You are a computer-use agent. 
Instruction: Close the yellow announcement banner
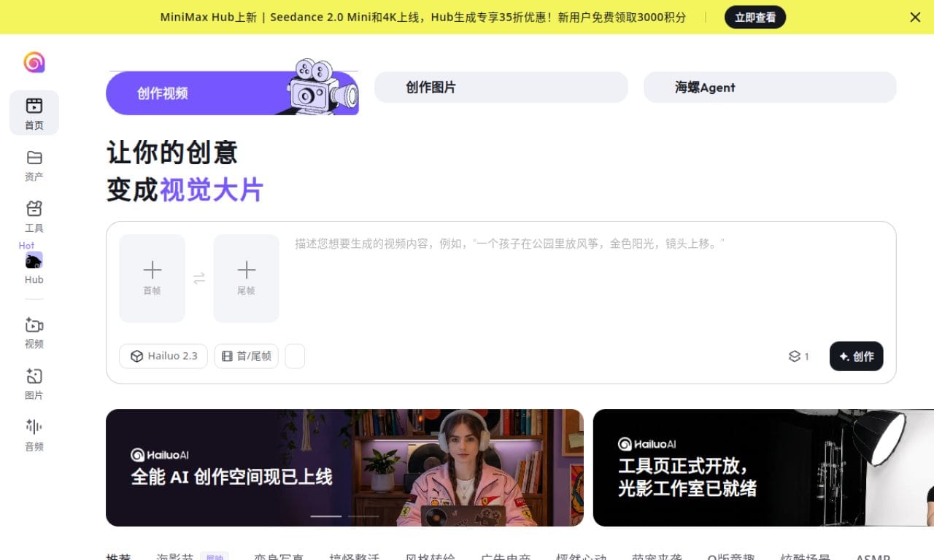pyautogui.click(x=915, y=17)
